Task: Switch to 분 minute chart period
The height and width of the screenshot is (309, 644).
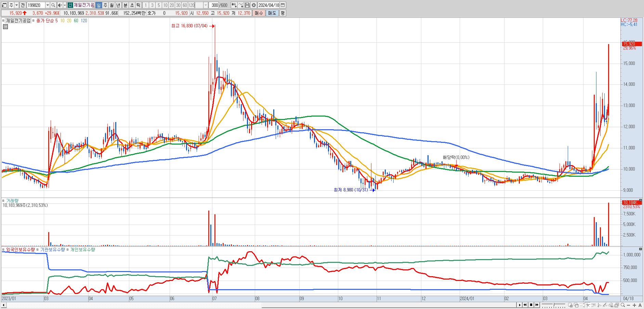Action: point(125,5)
